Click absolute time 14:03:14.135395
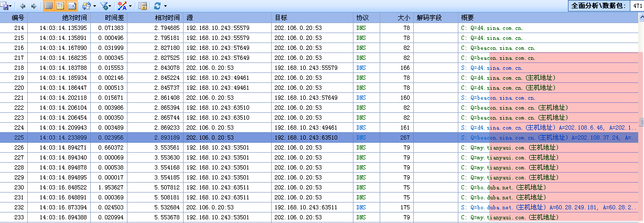 pyautogui.click(x=63, y=28)
